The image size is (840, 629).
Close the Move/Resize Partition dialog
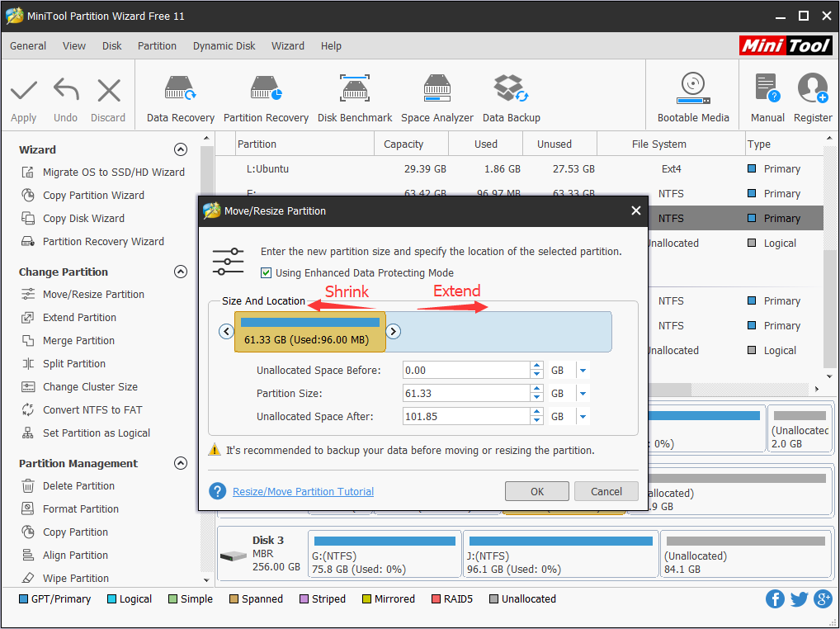[636, 210]
